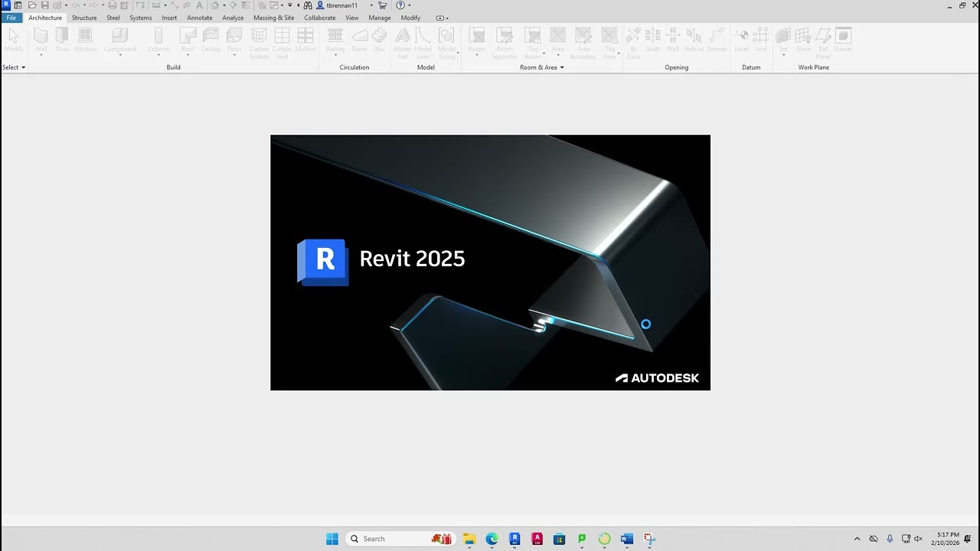This screenshot has height=551, width=980.
Task: Select the Door tool
Action: pos(62,41)
